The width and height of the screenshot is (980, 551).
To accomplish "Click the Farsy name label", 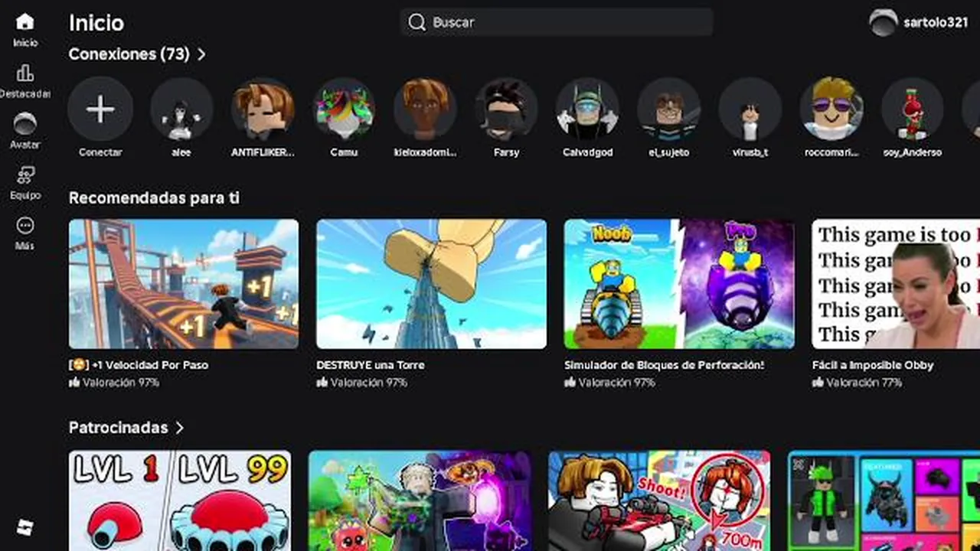I will [x=506, y=152].
